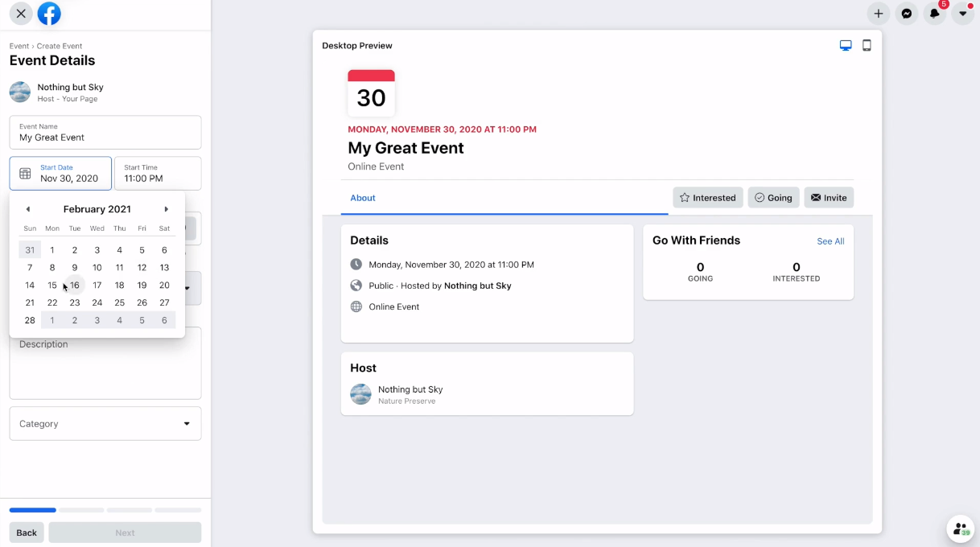The height and width of the screenshot is (547, 980).
Task: Select February 16 in the date picker
Action: [75, 285]
